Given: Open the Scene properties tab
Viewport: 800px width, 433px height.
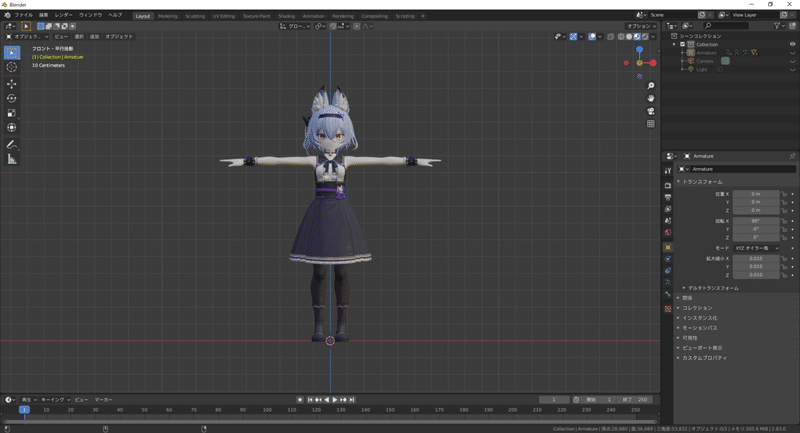Looking at the screenshot, I should click(x=667, y=221).
